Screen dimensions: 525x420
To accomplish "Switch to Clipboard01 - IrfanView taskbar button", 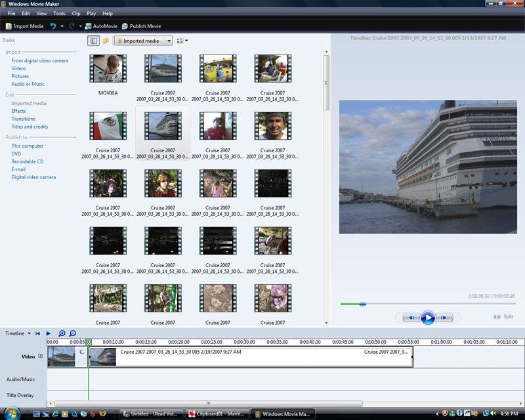I will (218, 414).
